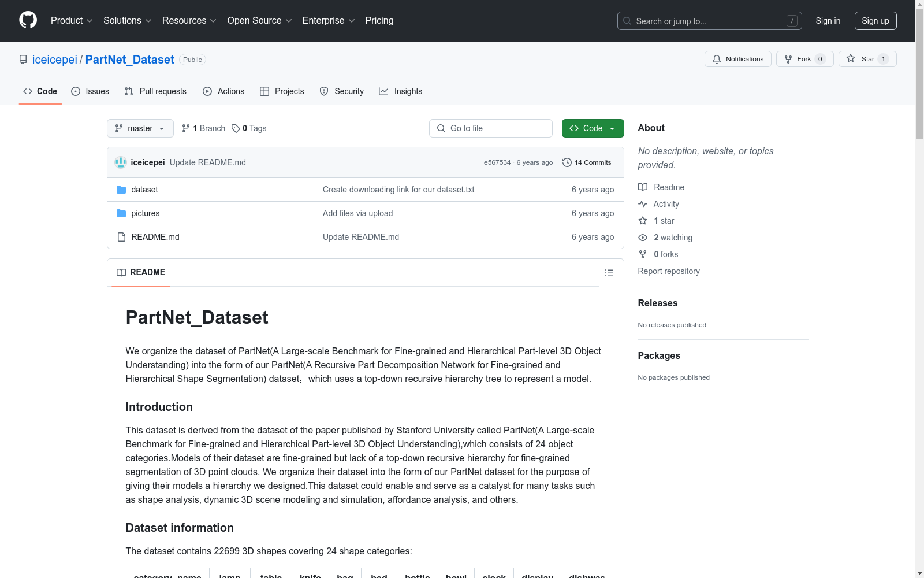Select the README tab in file viewer

pos(141,272)
